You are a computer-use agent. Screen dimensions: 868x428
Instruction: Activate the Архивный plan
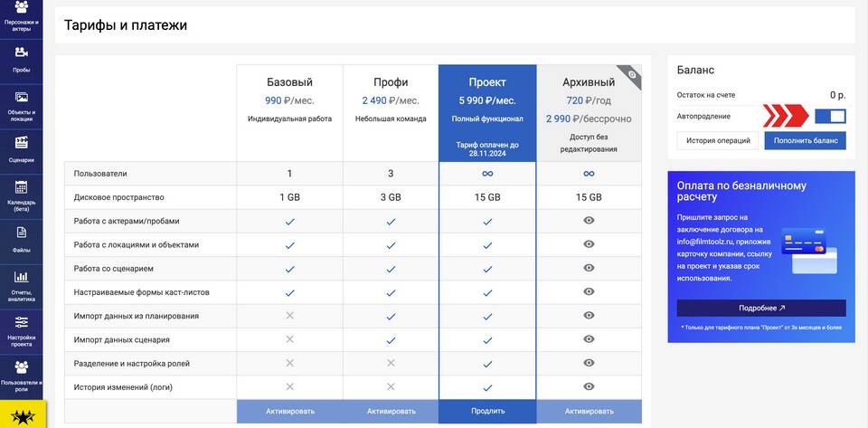589,411
